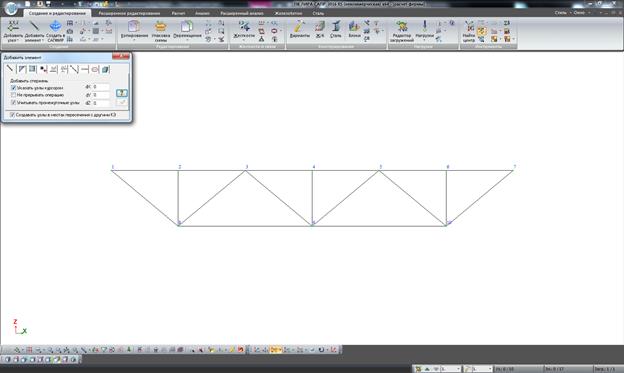Select the Сталь construction icon

[x=336, y=29]
